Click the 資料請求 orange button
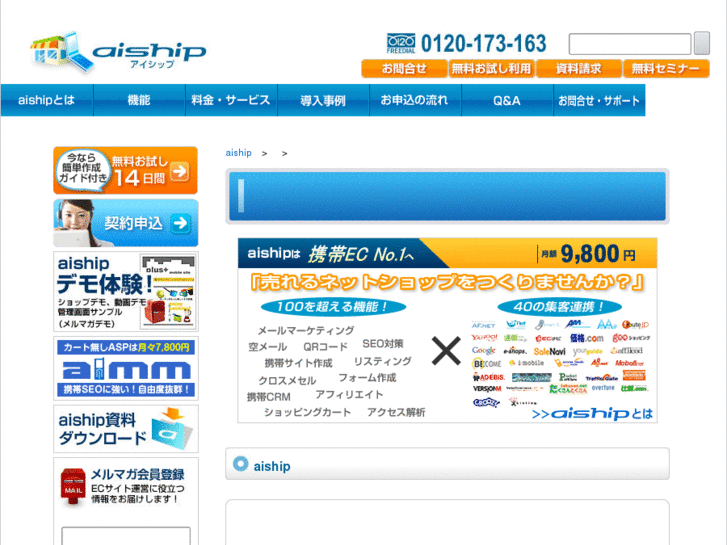Viewport: 727px width, 545px height. coord(579,69)
